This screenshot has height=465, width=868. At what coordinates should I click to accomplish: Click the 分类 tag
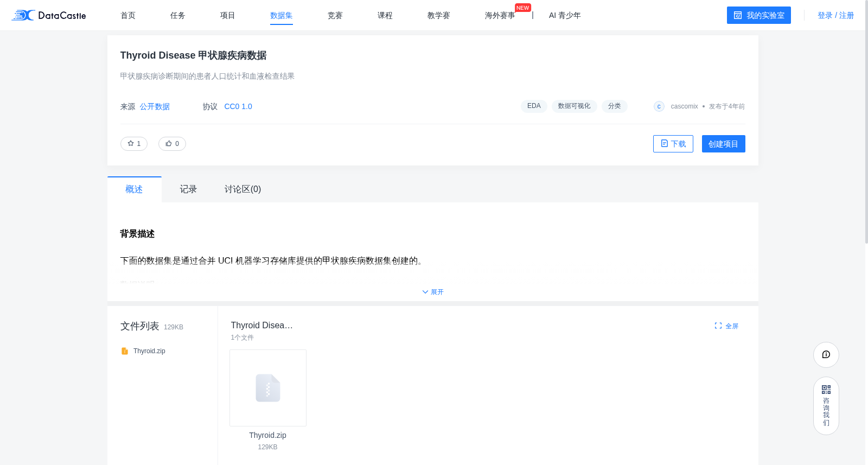(615, 106)
